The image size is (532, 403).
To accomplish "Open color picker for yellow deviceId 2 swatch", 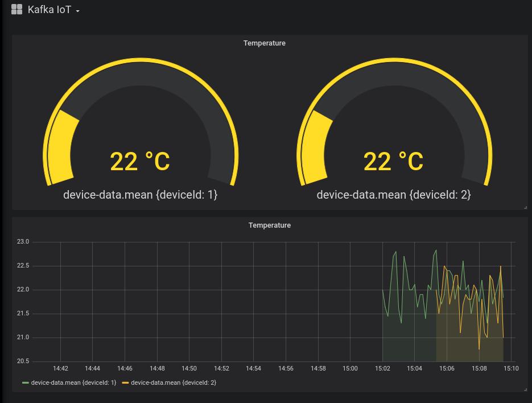I will pyautogui.click(x=125, y=383).
